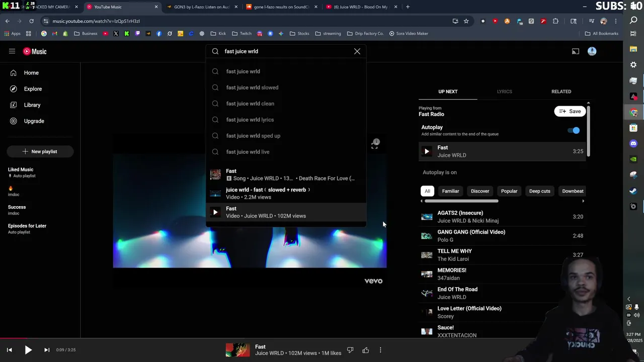Save the Fast Radio queue
Viewport: 644px width, 362px height.
pyautogui.click(x=570, y=111)
